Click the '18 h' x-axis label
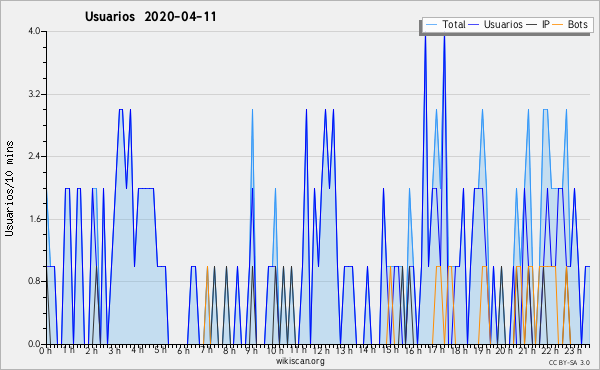The height and width of the screenshot is (370, 600). click(x=459, y=350)
